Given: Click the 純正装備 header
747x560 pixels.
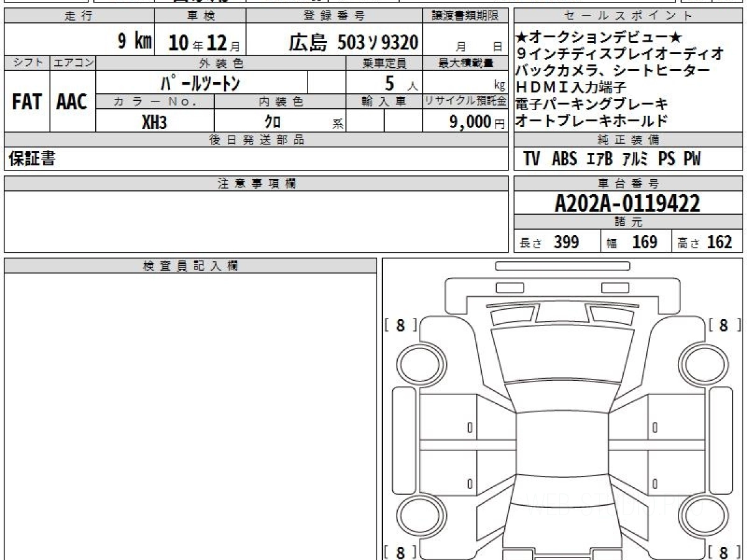Looking at the screenshot, I should coord(628,140).
